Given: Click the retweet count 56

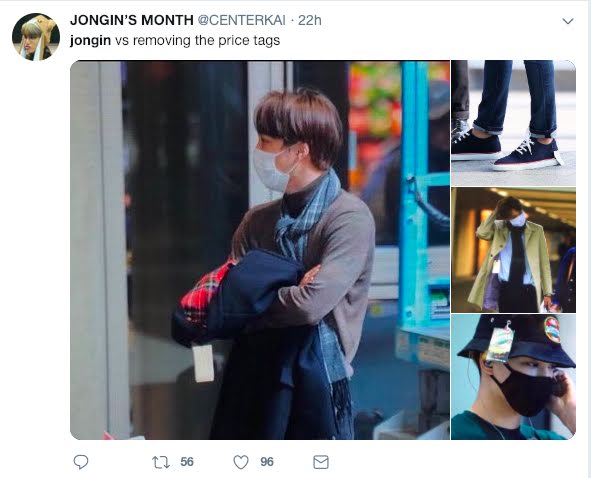Looking at the screenshot, I should (187, 462).
